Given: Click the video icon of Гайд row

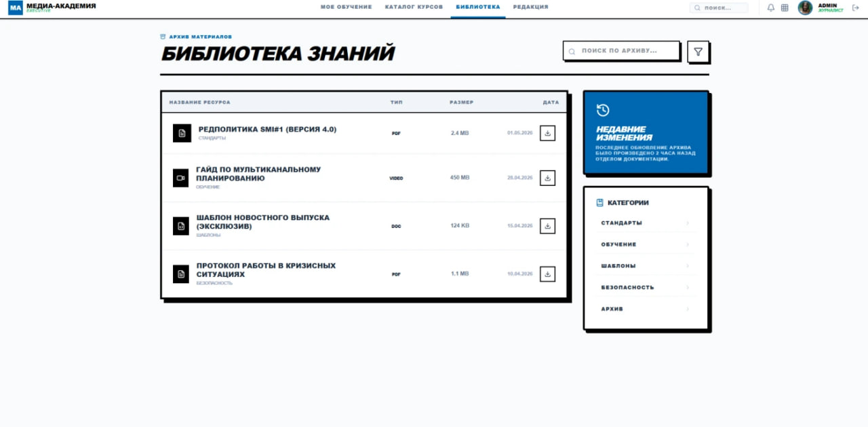Looking at the screenshot, I should [x=181, y=178].
